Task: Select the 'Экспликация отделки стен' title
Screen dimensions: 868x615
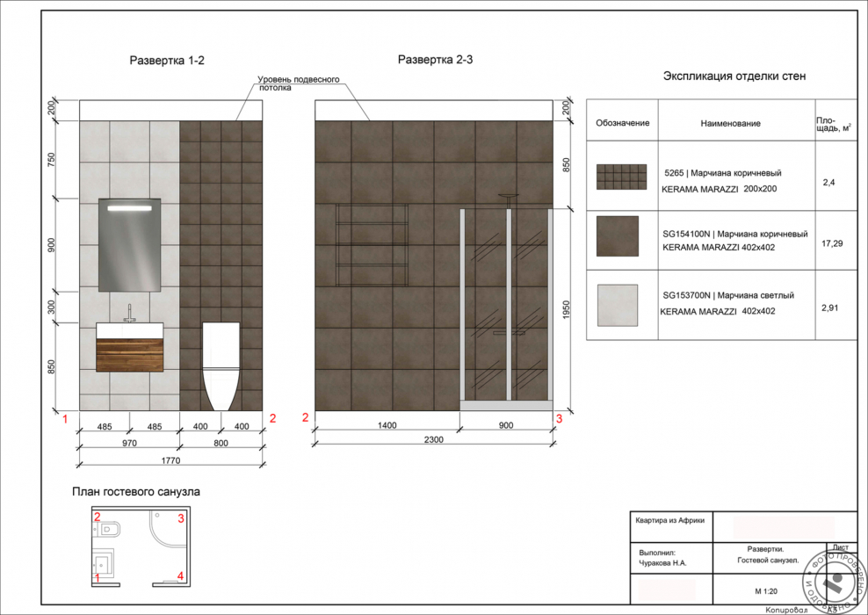Action: click(734, 76)
